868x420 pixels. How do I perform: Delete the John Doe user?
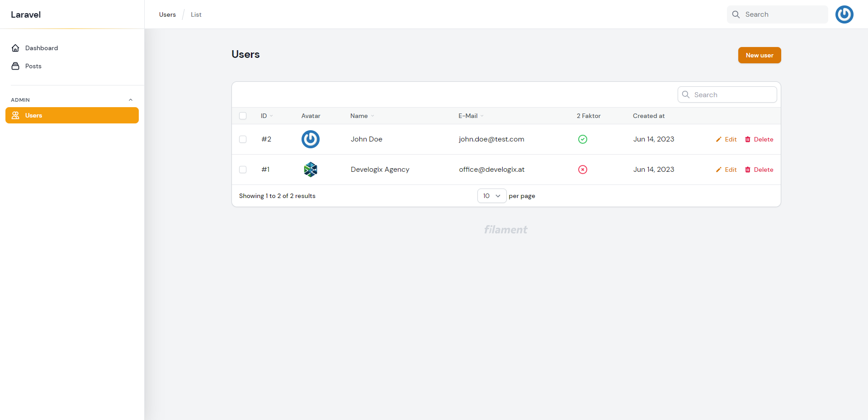(x=759, y=139)
